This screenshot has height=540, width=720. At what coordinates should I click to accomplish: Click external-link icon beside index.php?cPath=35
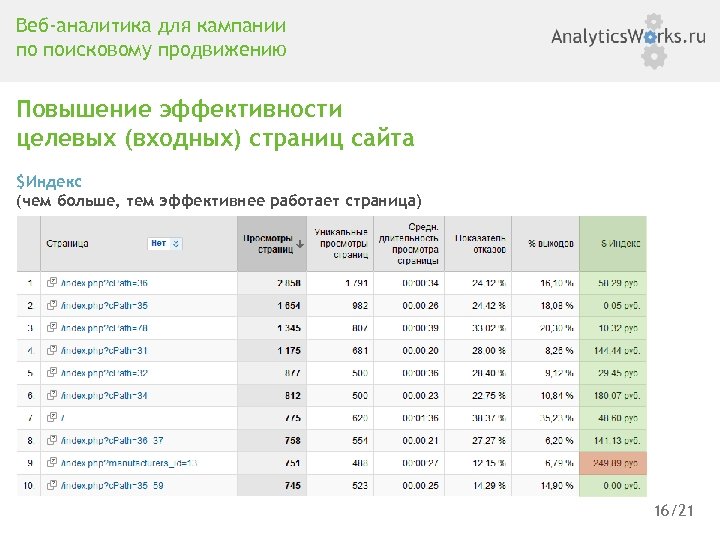pos(52,305)
